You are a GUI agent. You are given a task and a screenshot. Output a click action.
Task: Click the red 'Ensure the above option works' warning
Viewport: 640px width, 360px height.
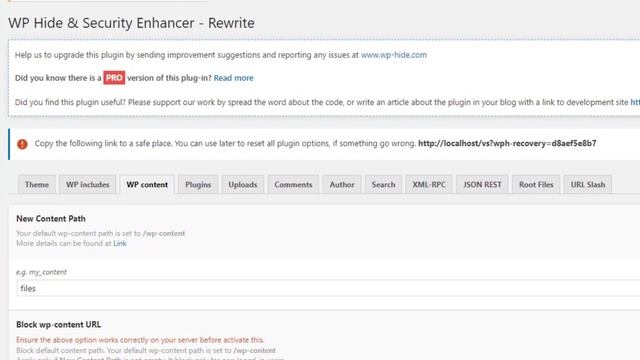tap(140, 340)
